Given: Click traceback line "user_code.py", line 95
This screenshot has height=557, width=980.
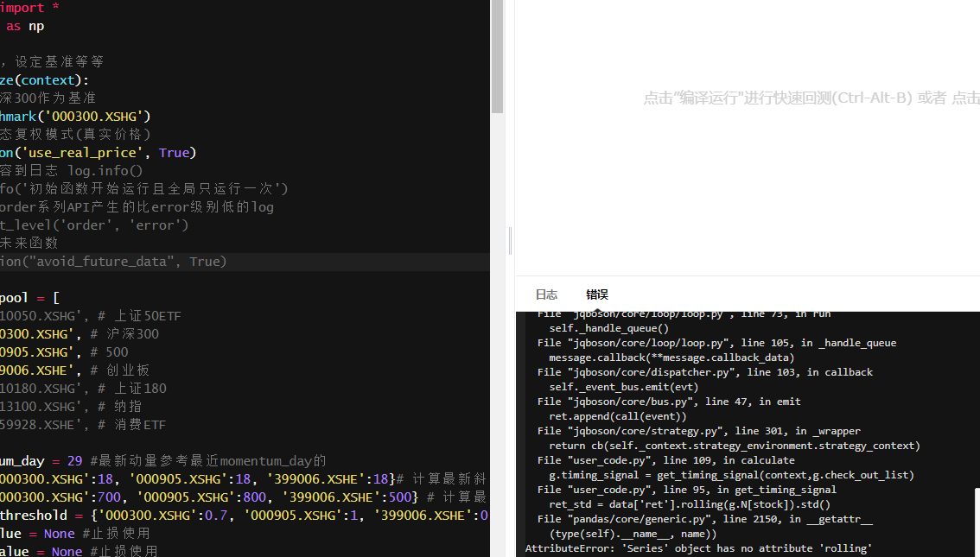Looking at the screenshot, I should click(686, 490).
